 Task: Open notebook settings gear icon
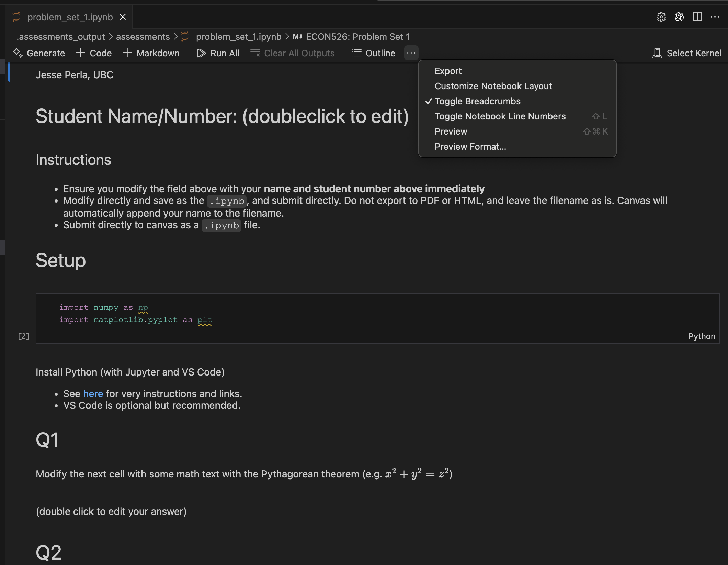click(661, 17)
